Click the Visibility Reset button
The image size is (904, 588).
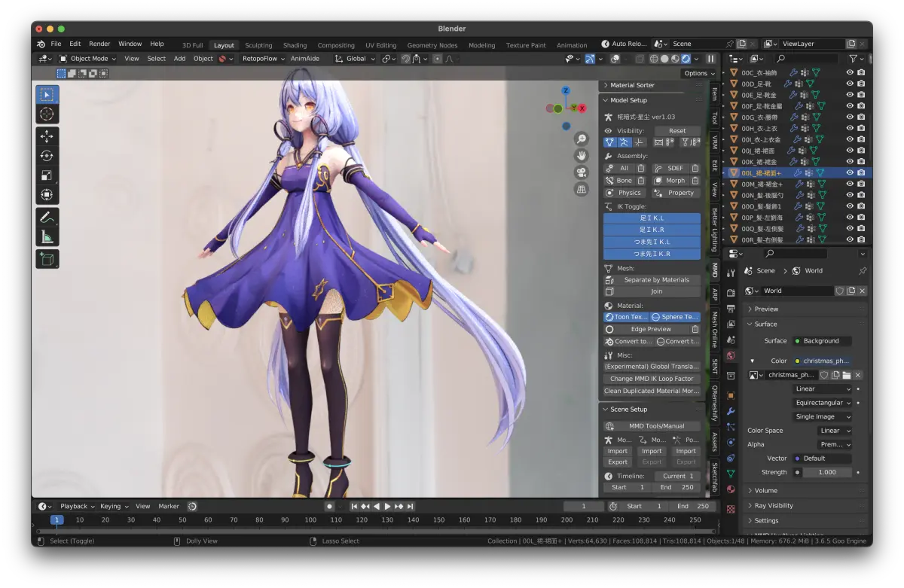click(x=677, y=130)
